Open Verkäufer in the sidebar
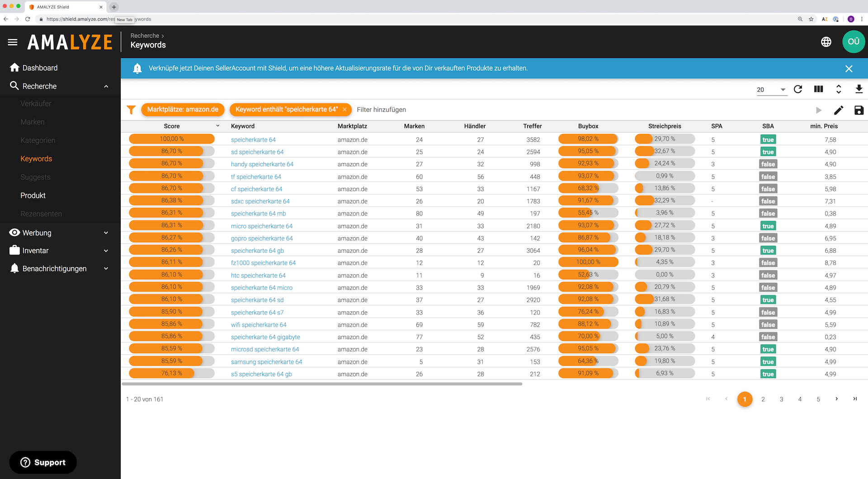Screen dimensions: 868x479 [x=36, y=103]
